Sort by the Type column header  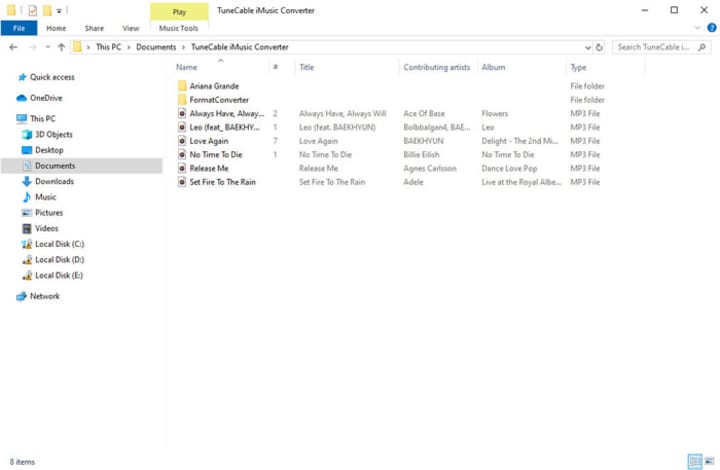click(x=579, y=67)
